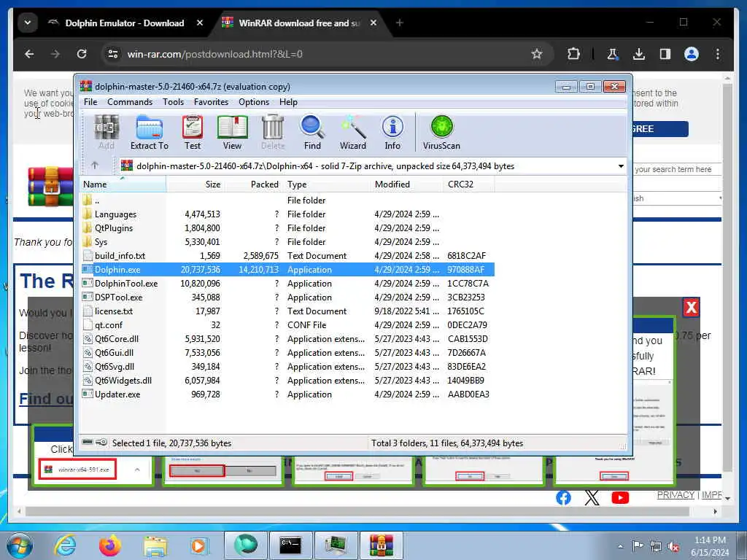Click the PRIVACY link on webpage

pyautogui.click(x=676, y=495)
